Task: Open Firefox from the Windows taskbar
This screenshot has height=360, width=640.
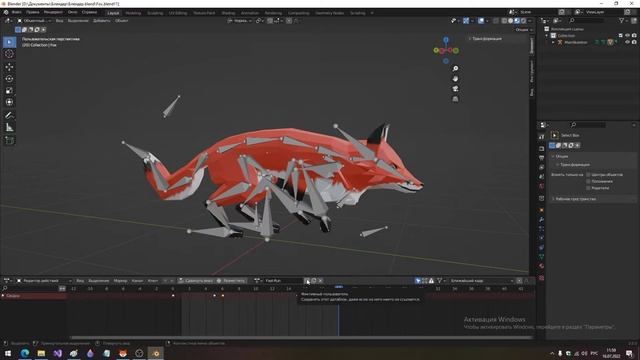Action: point(123,353)
